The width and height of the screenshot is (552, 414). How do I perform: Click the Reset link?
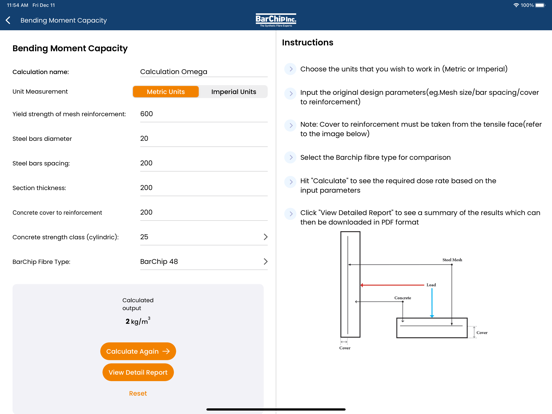pos(138,393)
